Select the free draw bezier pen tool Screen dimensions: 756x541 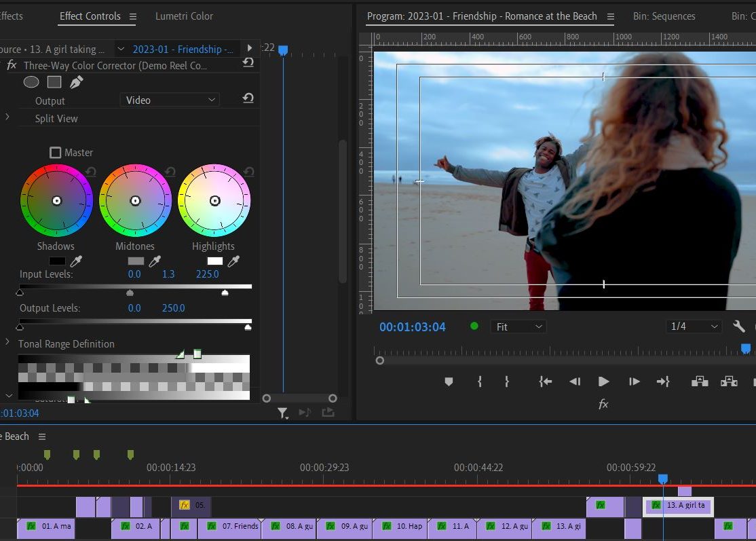pyautogui.click(x=76, y=82)
